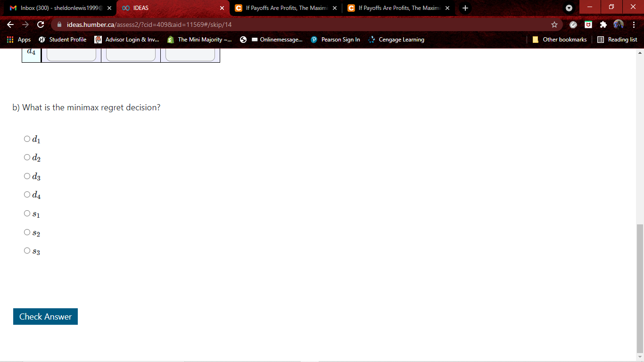The height and width of the screenshot is (362, 644).
Task: Reload the current page
Action: [x=41, y=25]
